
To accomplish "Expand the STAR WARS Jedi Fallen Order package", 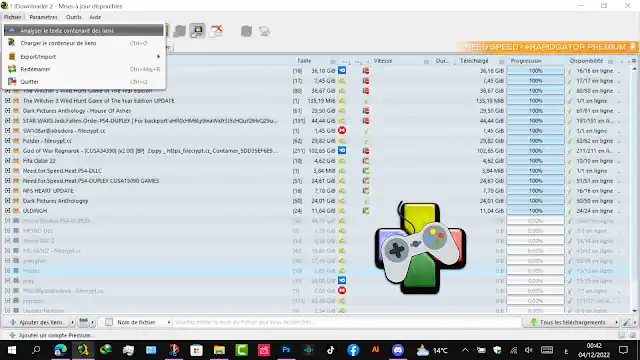I will pyautogui.click(x=7, y=120).
